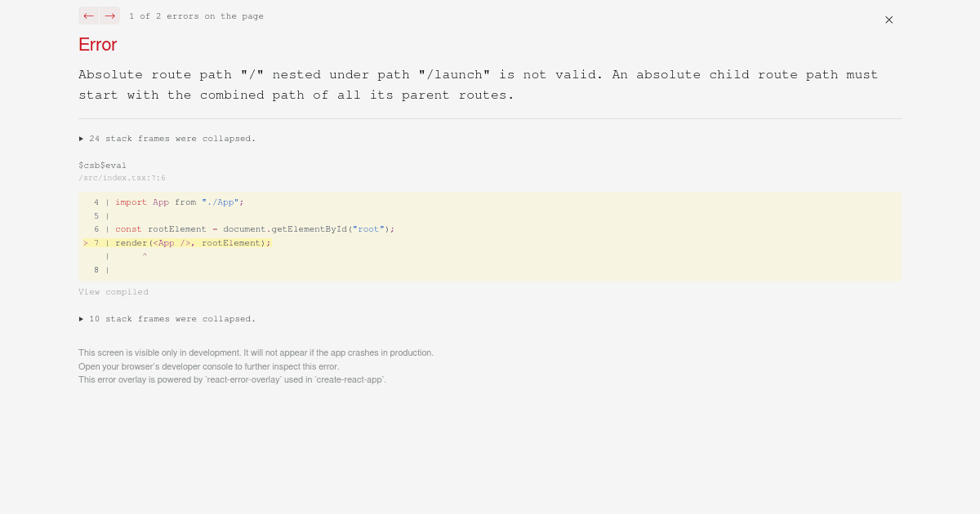Navigate to the next error with the right arrow
This screenshot has height=514, width=980.
[109, 16]
